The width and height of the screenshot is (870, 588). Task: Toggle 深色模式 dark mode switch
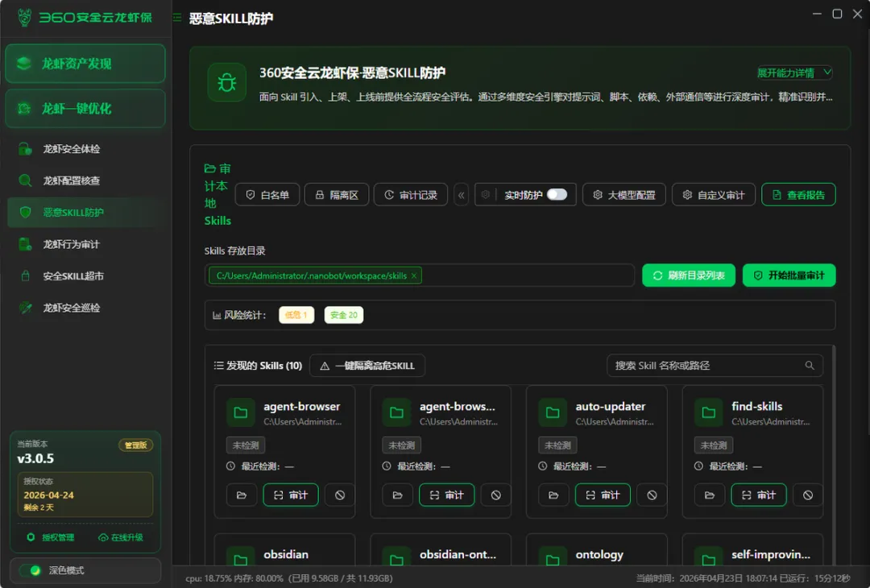(30, 570)
